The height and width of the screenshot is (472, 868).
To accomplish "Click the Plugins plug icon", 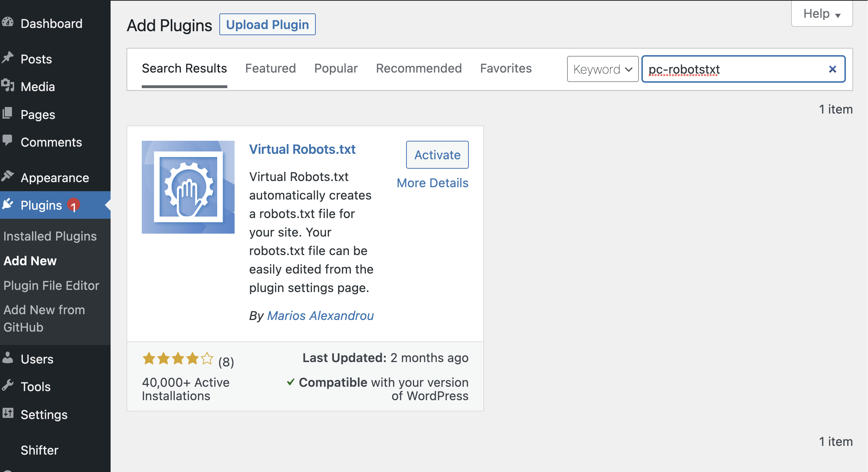I will [x=7, y=205].
